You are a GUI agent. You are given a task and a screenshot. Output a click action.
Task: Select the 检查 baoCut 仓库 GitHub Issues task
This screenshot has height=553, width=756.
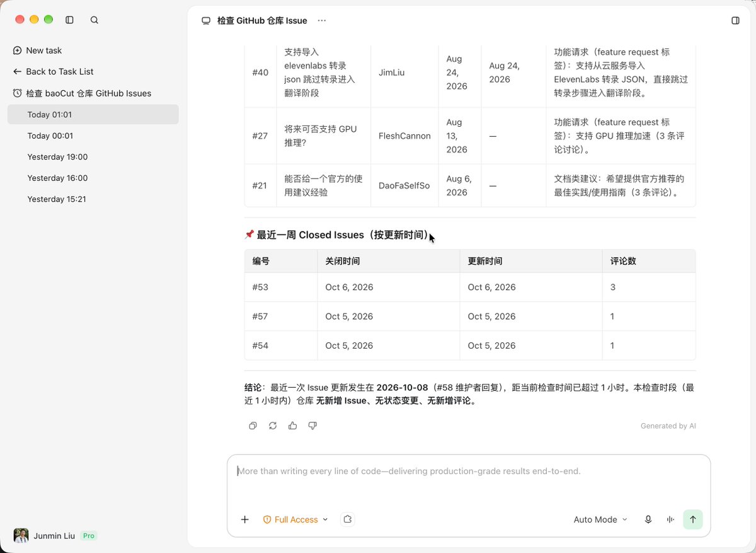[x=82, y=93]
